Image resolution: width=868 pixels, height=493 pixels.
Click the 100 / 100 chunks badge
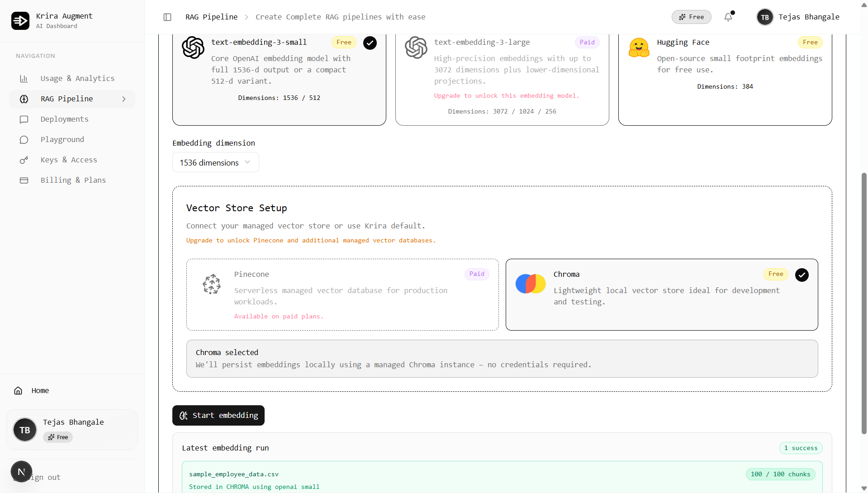click(780, 474)
